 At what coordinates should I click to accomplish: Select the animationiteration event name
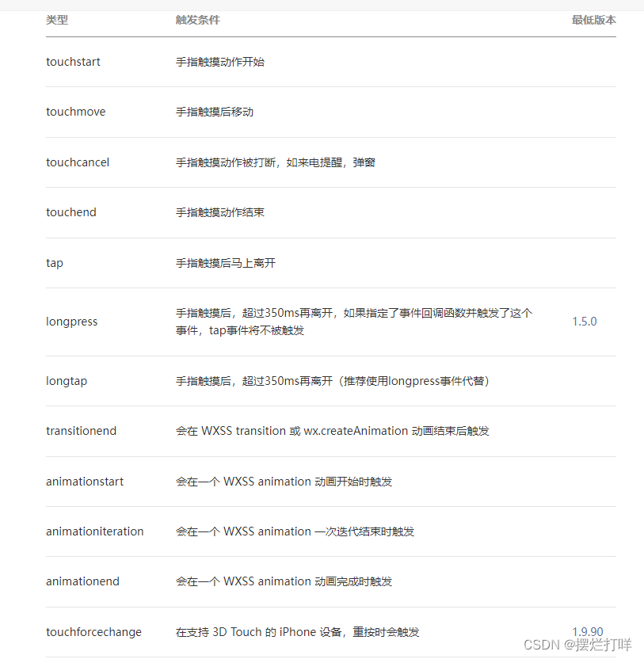94,531
